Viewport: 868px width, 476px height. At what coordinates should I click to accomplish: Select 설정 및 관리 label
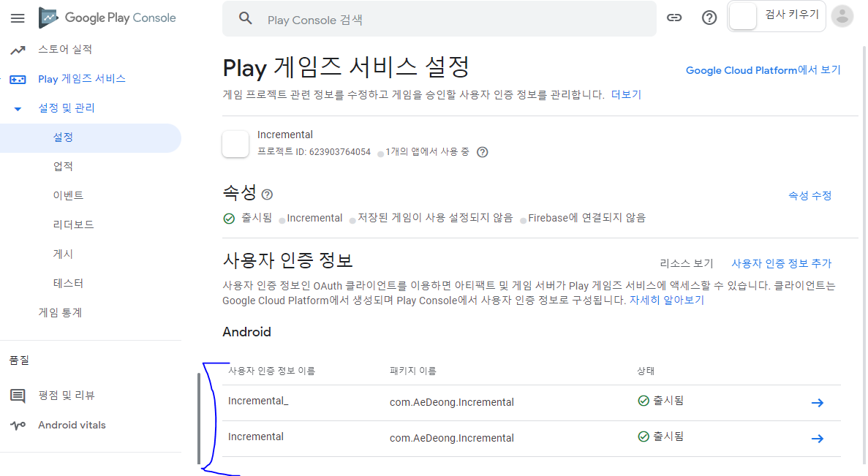coord(67,108)
